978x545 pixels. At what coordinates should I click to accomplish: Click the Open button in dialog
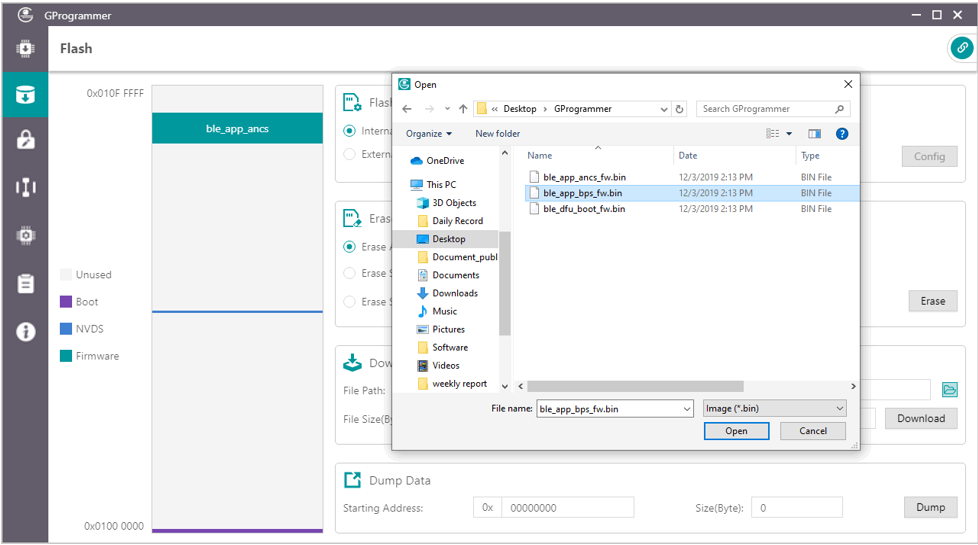tap(736, 431)
